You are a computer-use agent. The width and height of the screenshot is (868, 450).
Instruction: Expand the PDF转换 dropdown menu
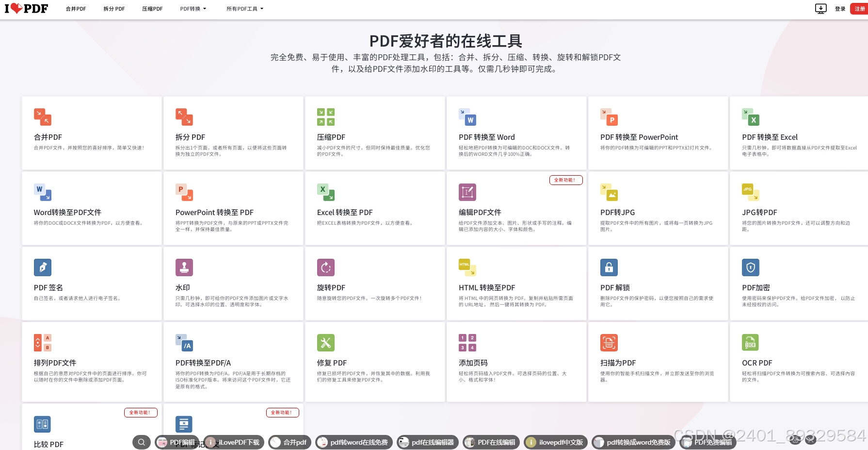pos(193,9)
